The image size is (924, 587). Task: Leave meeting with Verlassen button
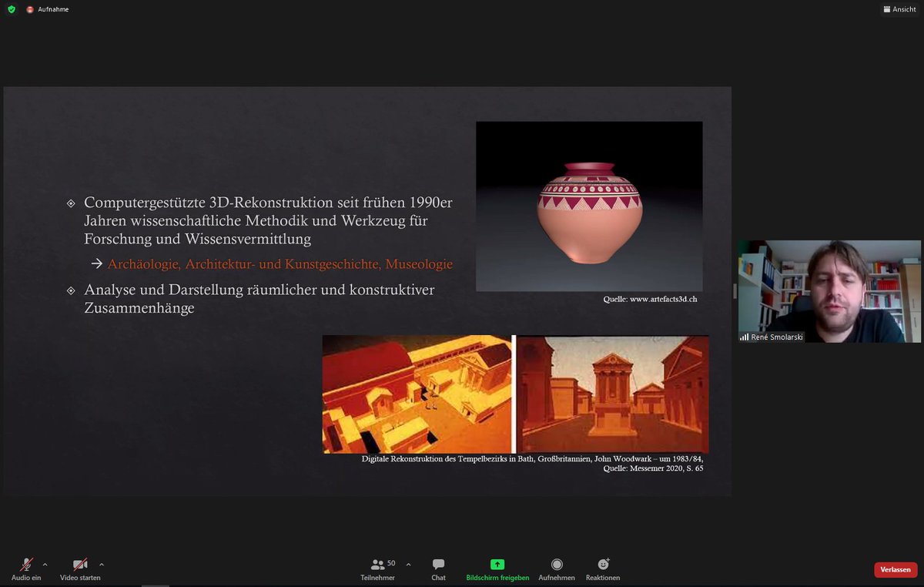(896, 570)
